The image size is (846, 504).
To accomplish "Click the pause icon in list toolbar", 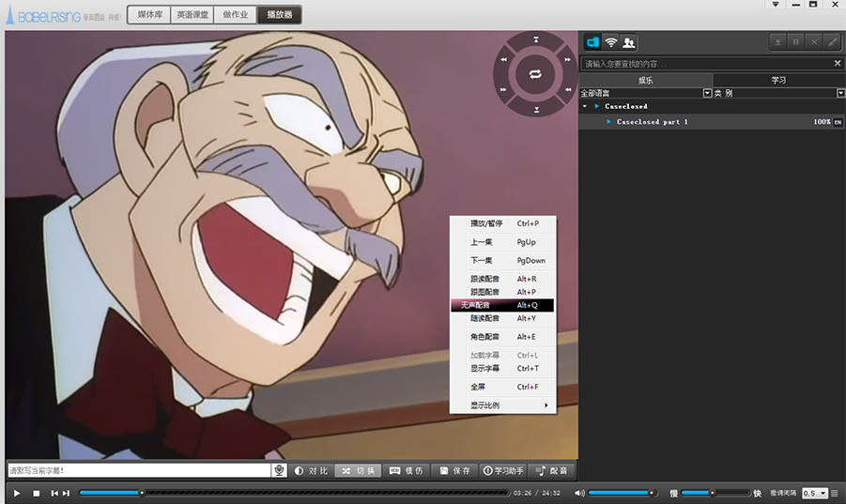I will [796, 41].
